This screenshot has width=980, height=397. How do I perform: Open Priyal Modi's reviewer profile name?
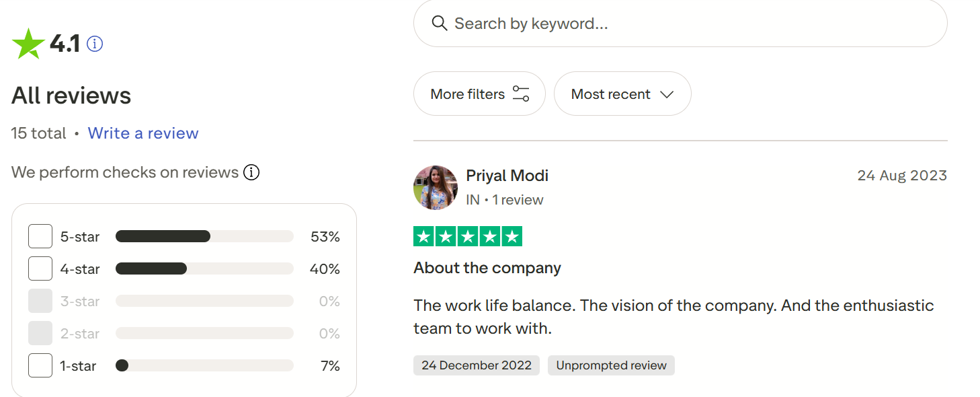coord(507,176)
